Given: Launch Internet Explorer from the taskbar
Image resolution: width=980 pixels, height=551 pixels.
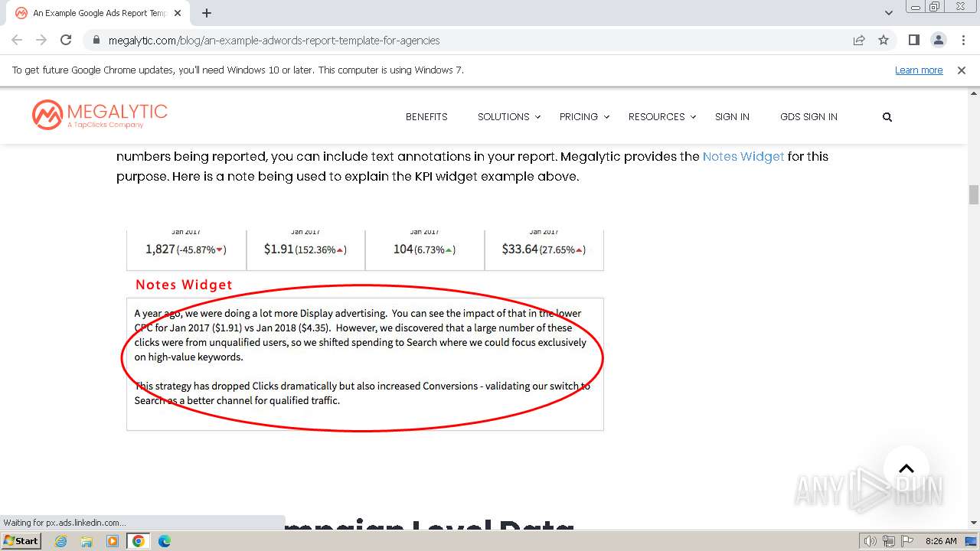Looking at the screenshot, I should [61, 541].
